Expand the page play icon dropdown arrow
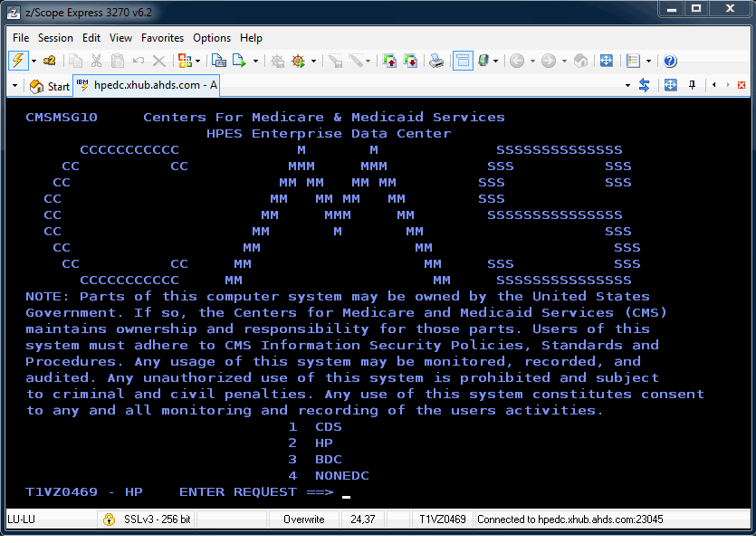The width and height of the screenshot is (756, 543). (255, 62)
